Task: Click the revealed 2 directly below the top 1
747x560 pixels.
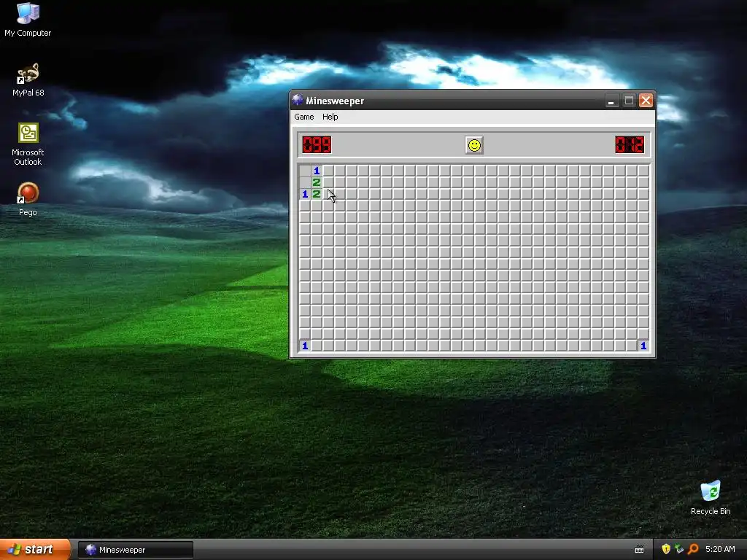Action: click(317, 182)
